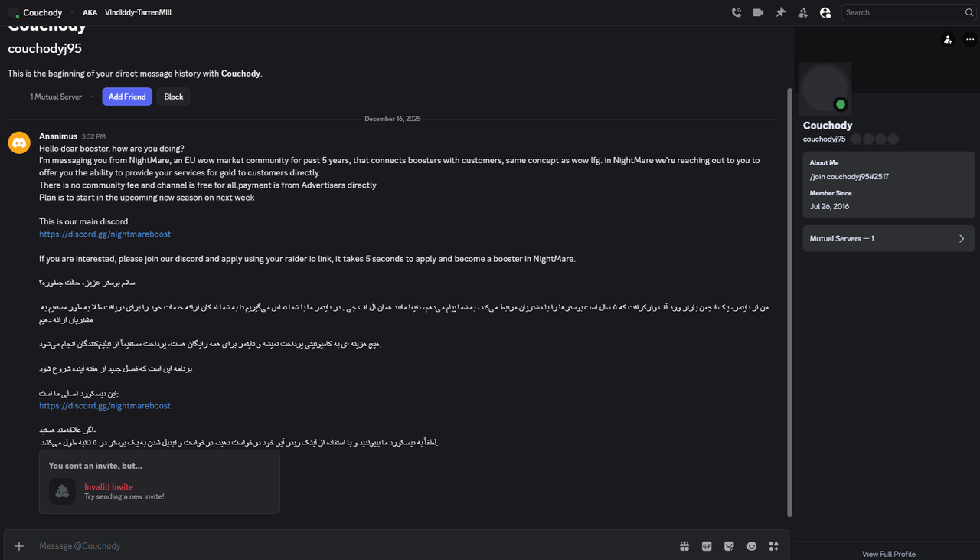This screenshot has width=980, height=560.
Task: Add friends to DM icon
Action: point(802,12)
